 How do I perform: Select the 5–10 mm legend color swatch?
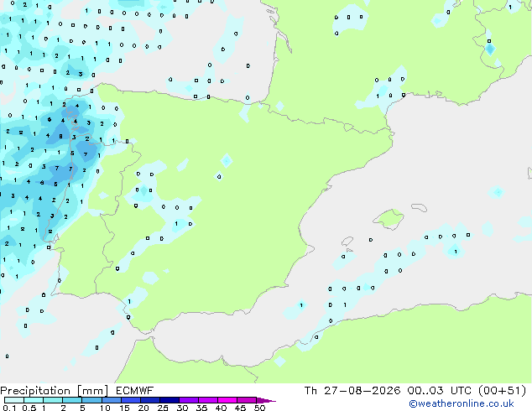tap(91, 400)
